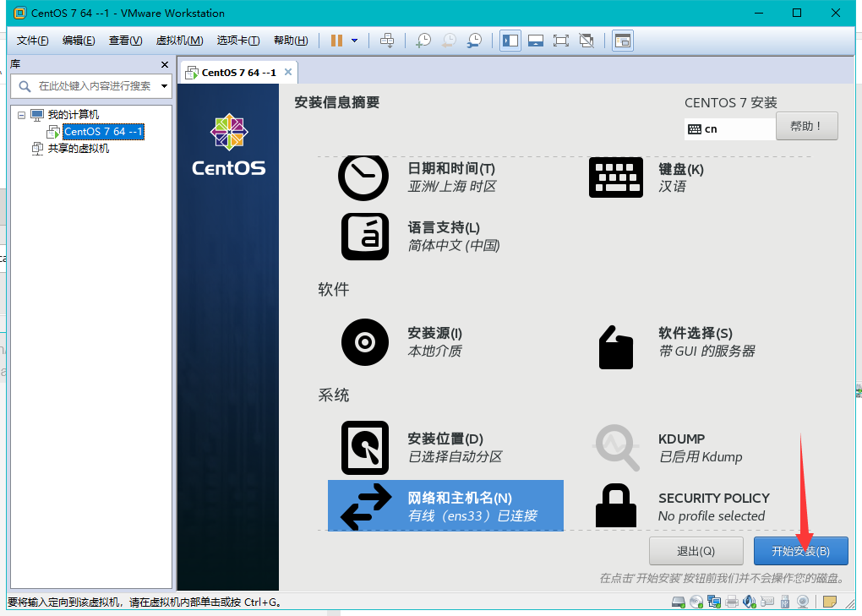Click the network adapter status bar icon
This screenshot has height=616, width=862.
click(x=714, y=602)
